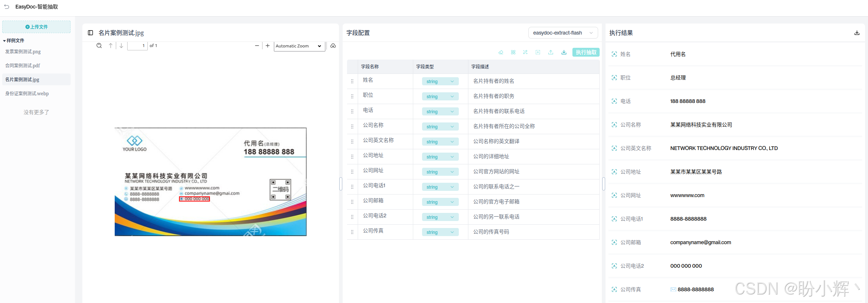Click result value 000 000 000

pos(686,266)
